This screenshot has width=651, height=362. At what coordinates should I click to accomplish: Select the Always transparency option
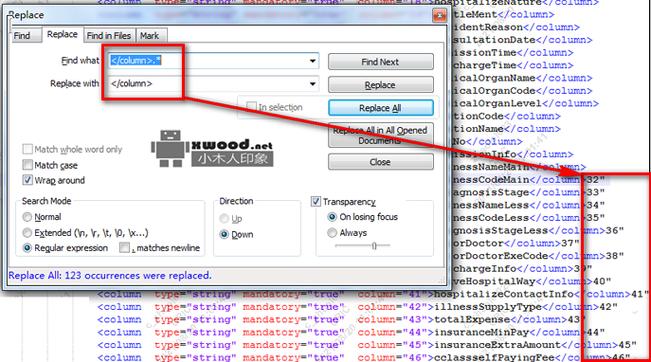(332, 232)
